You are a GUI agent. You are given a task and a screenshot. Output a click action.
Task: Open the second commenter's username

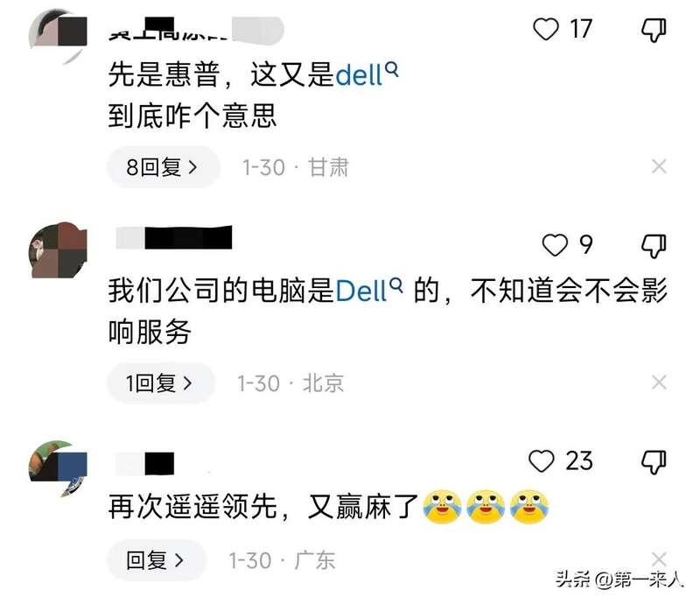click(173, 237)
